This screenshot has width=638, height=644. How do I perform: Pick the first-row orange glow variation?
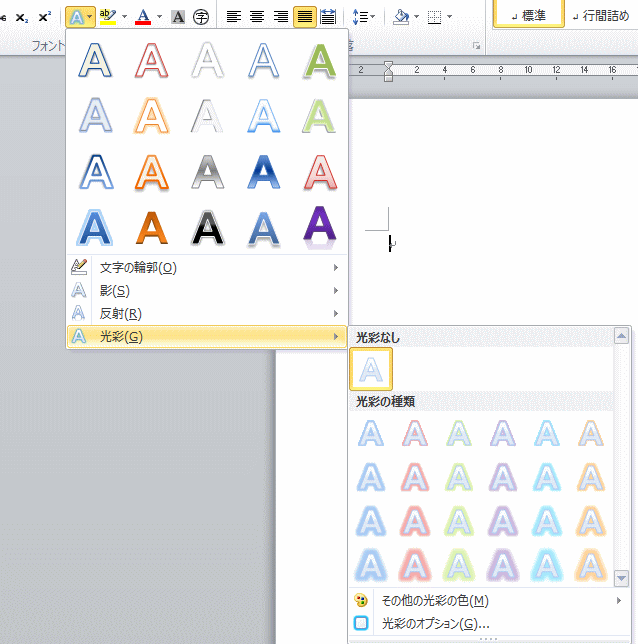tap(591, 433)
